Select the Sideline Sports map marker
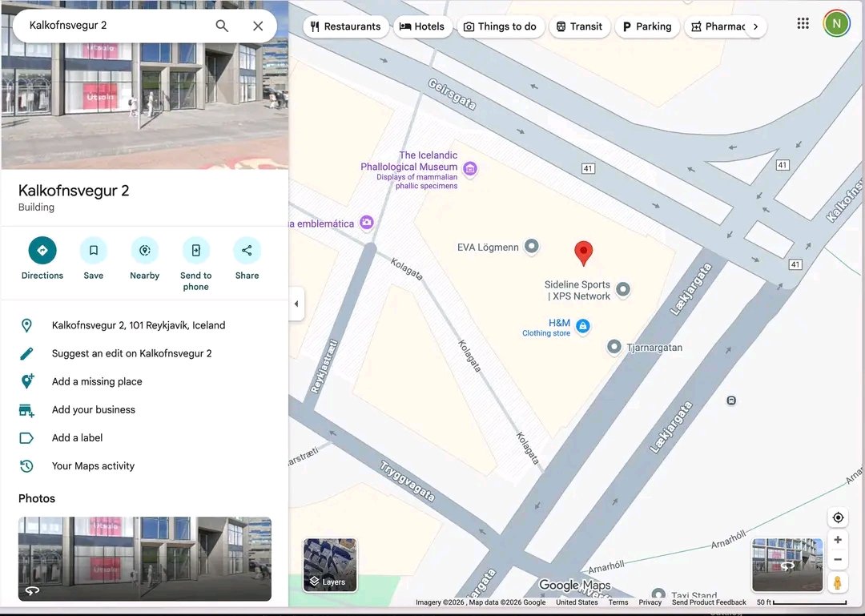The width and height of the screenshot is (865, 616). click(x=623, y=289)
